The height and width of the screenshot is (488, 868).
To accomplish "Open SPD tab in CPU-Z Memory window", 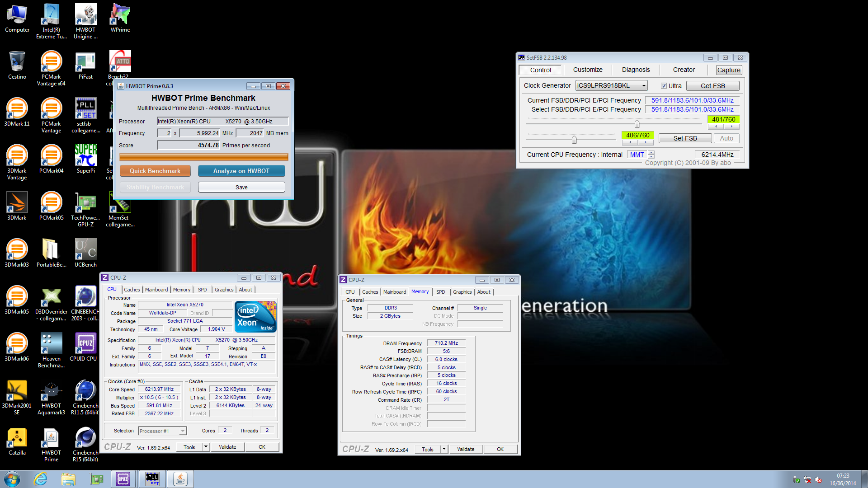I will click(440, 292).
